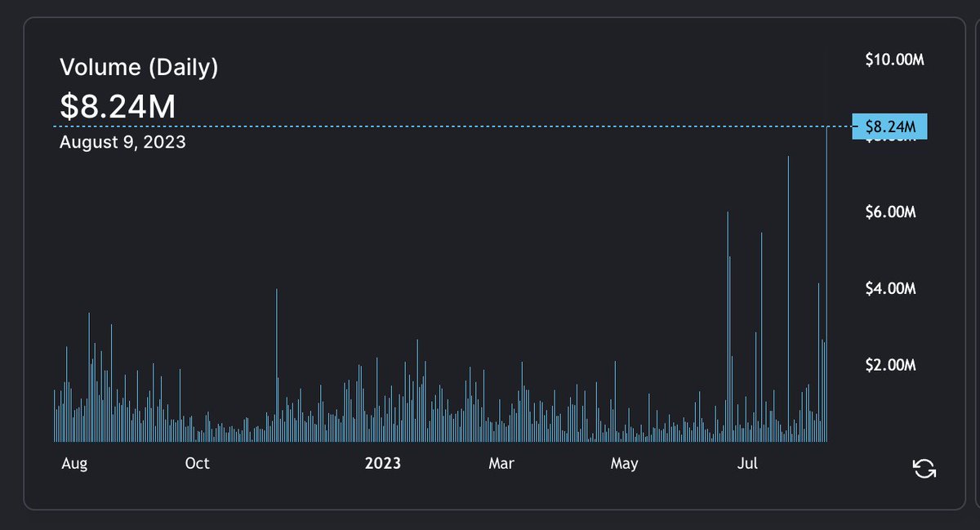Click the "Aug" x-axis label

(74, 464)
